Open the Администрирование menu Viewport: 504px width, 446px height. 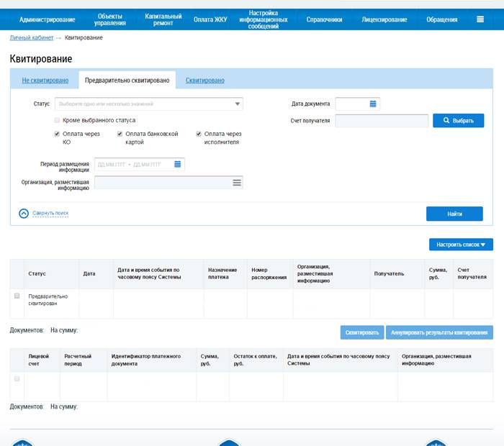[48, 19]
